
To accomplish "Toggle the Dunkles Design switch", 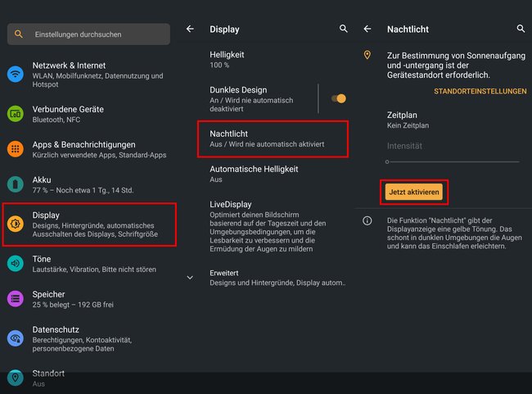I will [339, 98].
